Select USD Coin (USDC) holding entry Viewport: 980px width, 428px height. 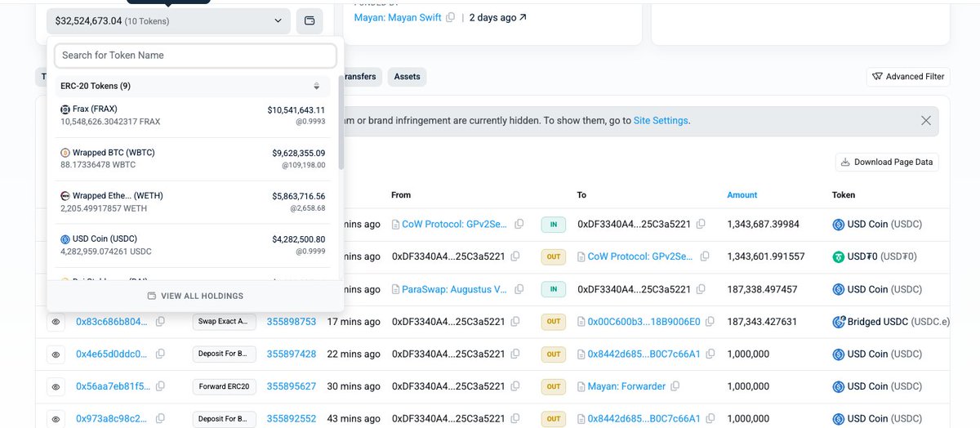click(193, 245)
